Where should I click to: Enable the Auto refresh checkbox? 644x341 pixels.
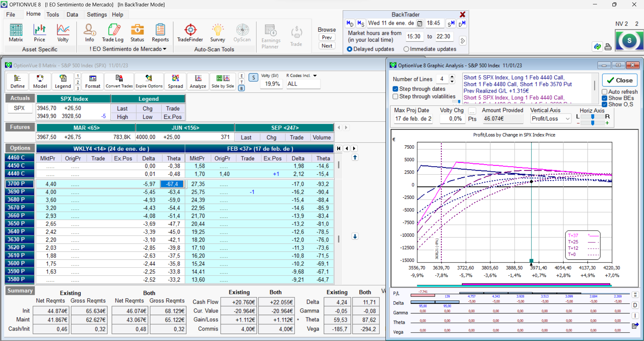605,92
